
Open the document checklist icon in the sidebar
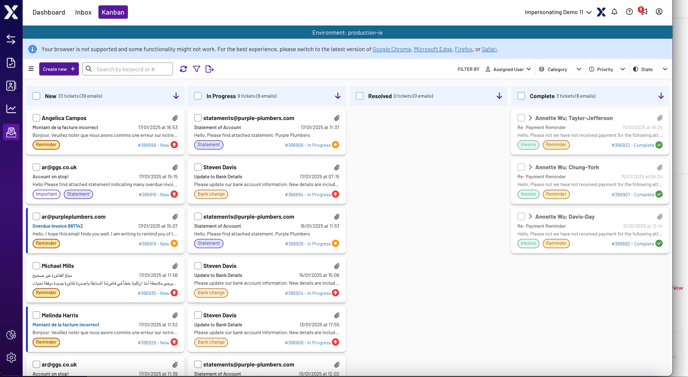click(11, 63)
